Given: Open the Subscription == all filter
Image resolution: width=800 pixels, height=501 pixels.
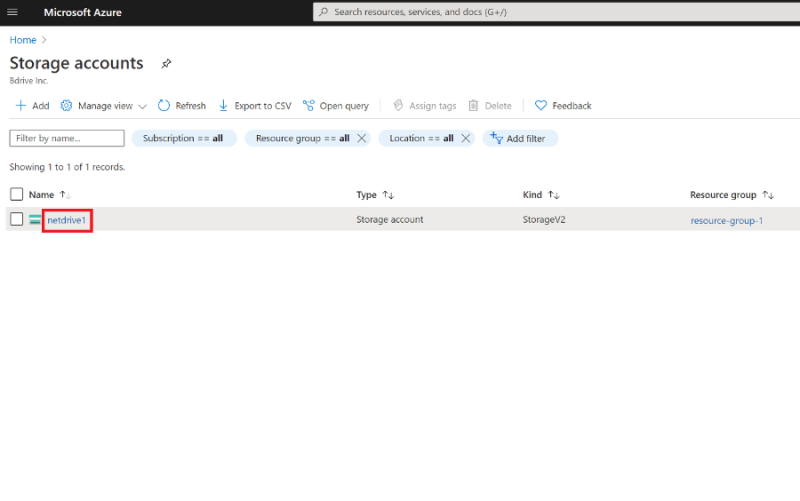Looking at the screenshot, I should click(x=184, y=138).
